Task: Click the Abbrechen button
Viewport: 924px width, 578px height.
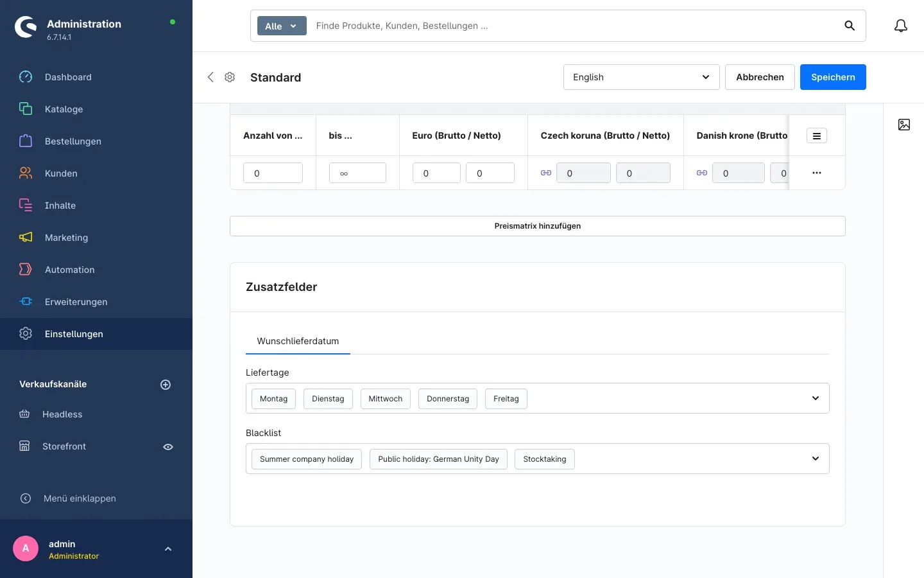Action: 760,77
